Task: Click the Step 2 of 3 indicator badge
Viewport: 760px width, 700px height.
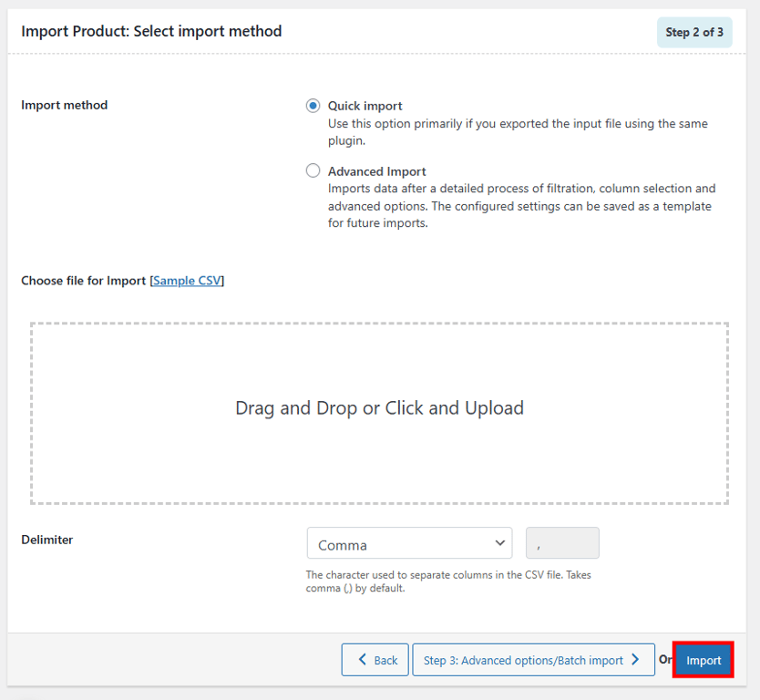Action: [x=694, y=32]
